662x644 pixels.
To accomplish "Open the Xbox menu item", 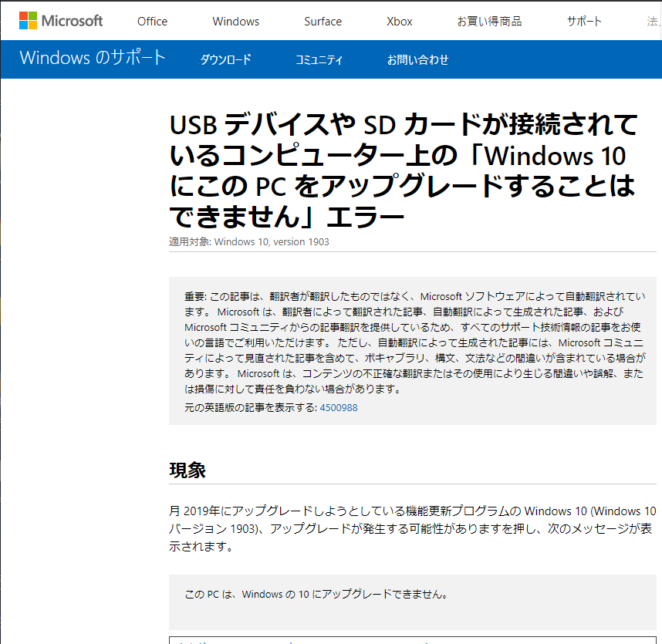I will click(400, 22).
